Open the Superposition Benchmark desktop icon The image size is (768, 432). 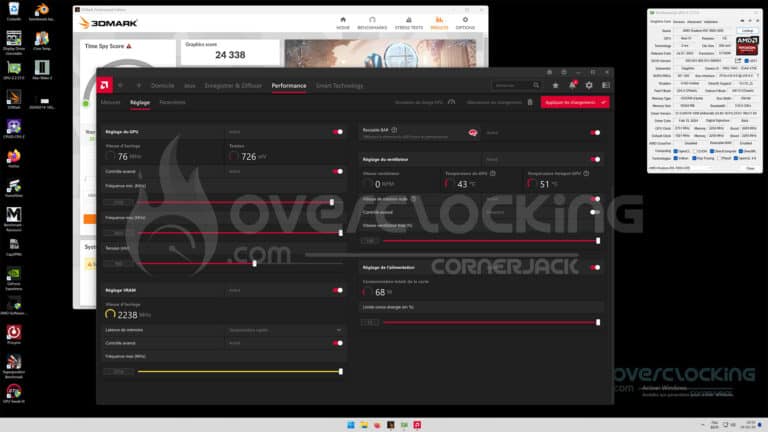[14, 361]
